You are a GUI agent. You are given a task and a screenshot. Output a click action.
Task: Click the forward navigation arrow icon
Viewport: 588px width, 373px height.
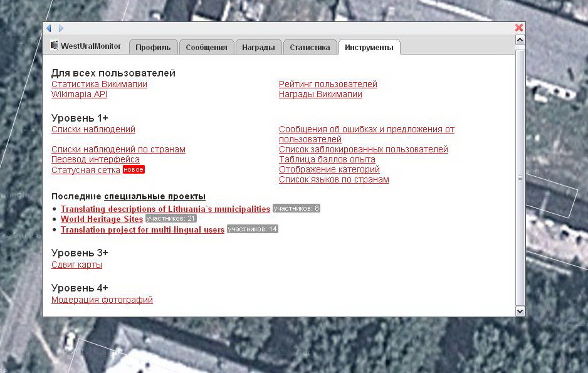point(61,28)
